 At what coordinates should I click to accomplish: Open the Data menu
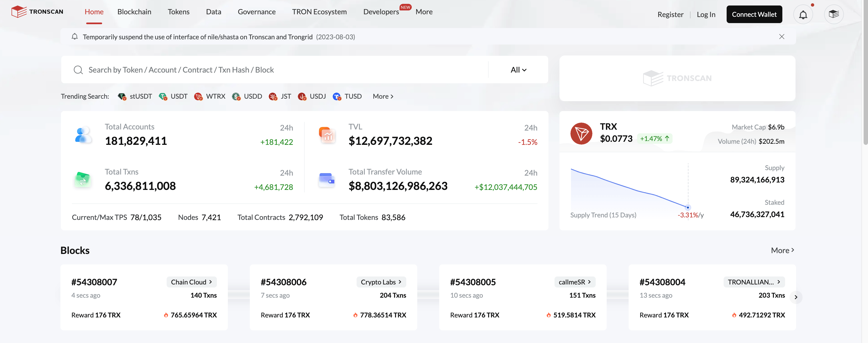214,12
